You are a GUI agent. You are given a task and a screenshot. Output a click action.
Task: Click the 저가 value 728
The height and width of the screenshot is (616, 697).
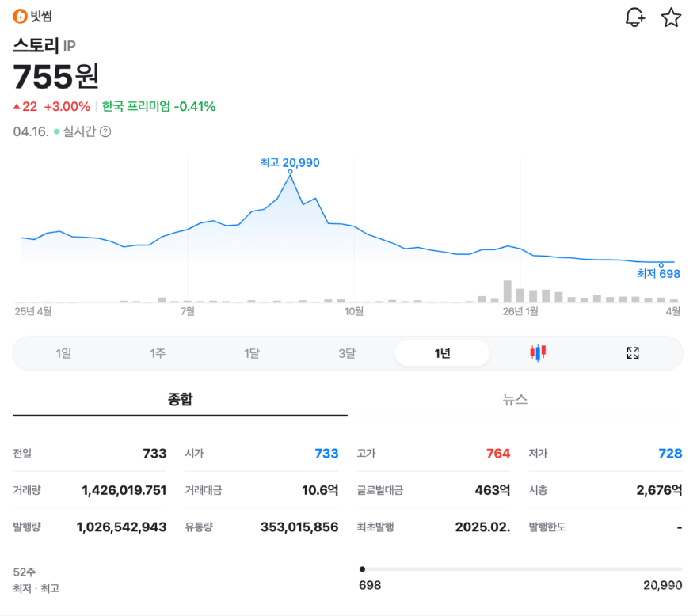(x=670, y=454)
